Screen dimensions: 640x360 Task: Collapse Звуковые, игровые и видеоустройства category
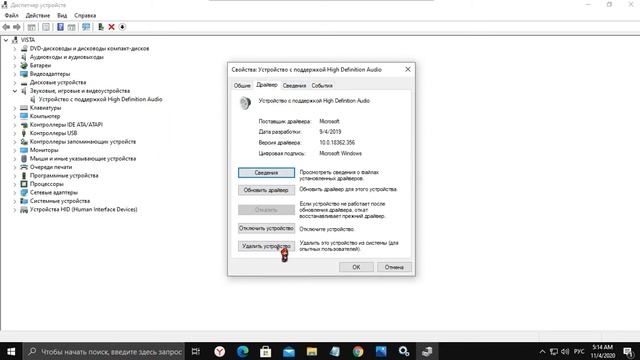click(x=15, y=91)
